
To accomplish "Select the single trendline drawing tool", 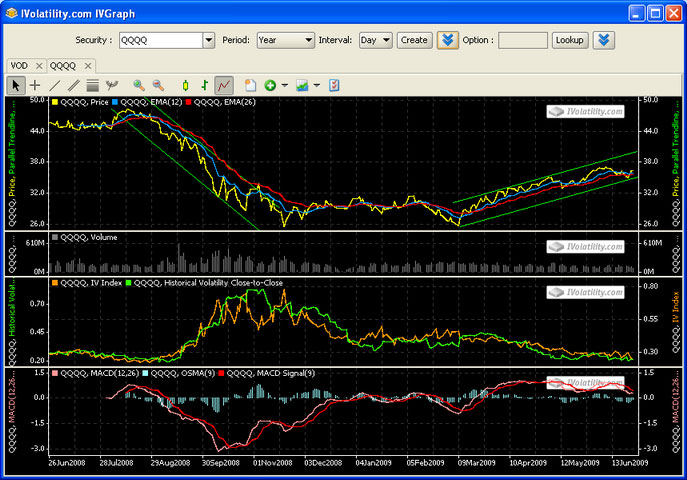I will [x=54, y=85].
